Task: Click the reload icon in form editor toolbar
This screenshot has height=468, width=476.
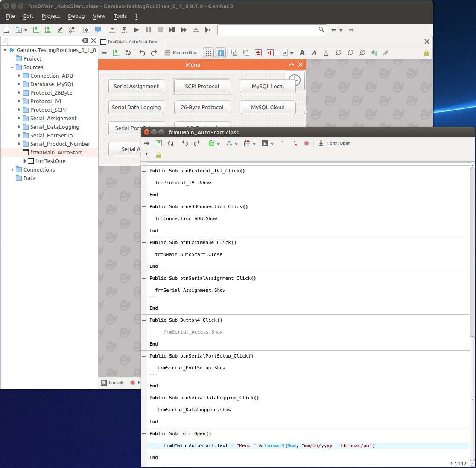Action: point(128,53)
